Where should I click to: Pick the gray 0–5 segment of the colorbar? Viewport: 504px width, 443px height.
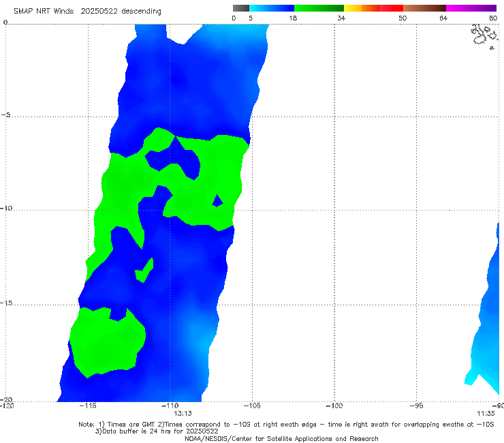[241, 8]
